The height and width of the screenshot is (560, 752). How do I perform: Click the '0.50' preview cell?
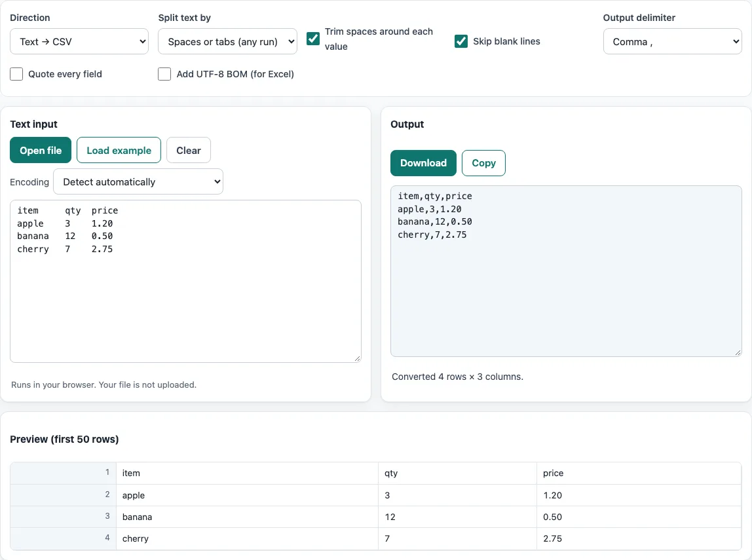coord(639,517)
